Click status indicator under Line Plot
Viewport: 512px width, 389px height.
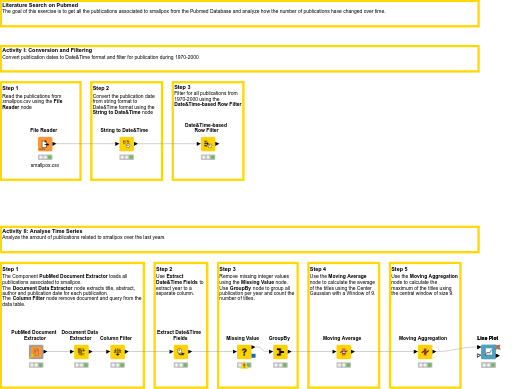click(488, 365)
